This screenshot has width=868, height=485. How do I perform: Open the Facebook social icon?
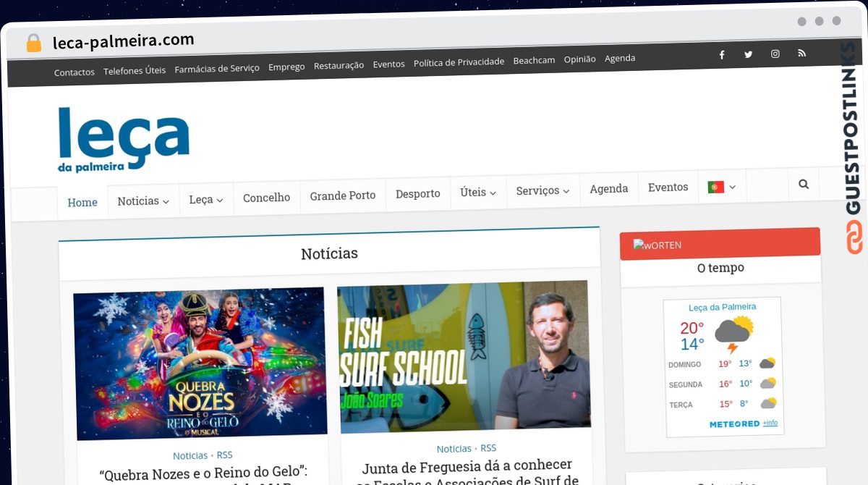[x=721, y=54]
